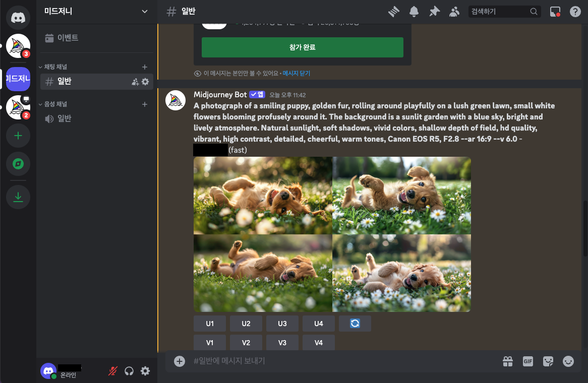Click the user avatar in bottom panel
The image size is (588, 383).
tap(48, 371)
